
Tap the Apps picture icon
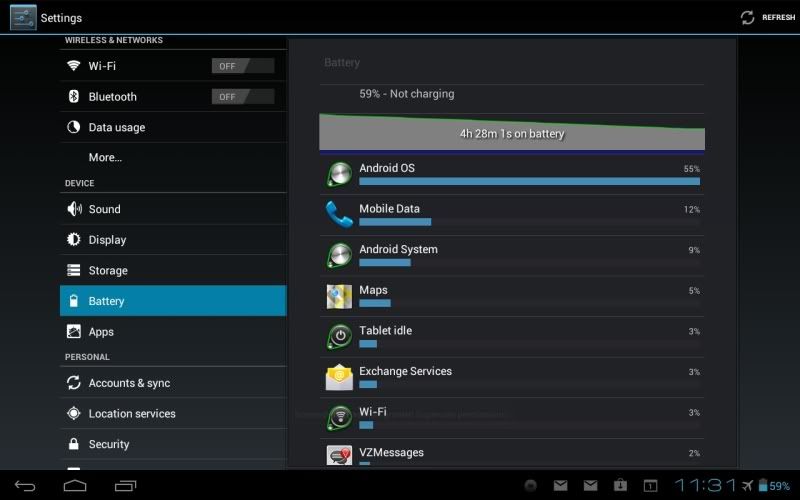[73, 331]
